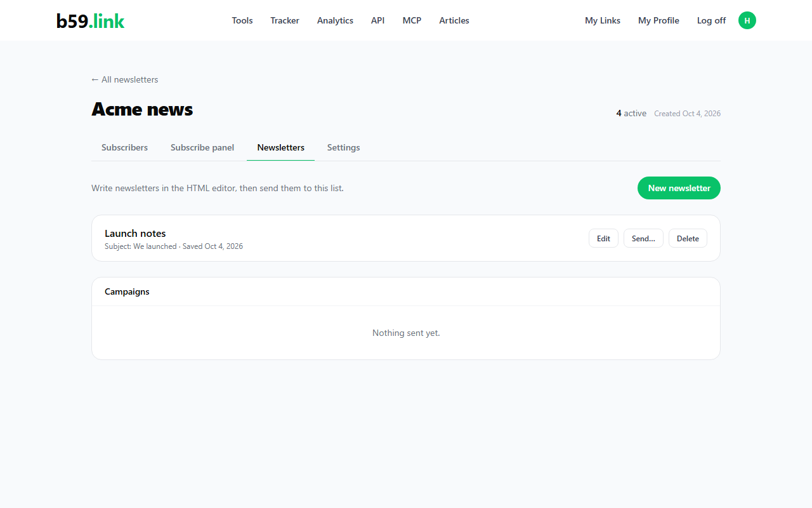Click the Subject: We launched line
The height and width of the screenshot is (508, 812).
tap(174, 246)
